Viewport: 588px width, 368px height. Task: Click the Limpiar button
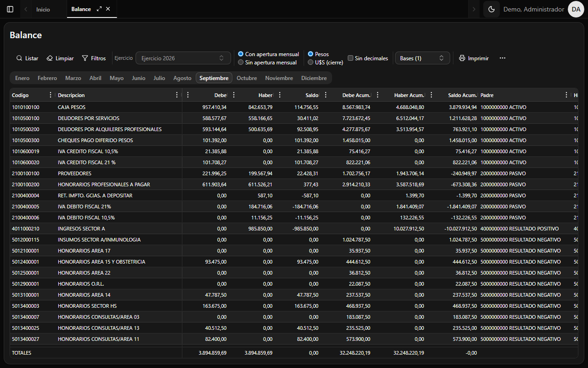(x=60, y=58)
